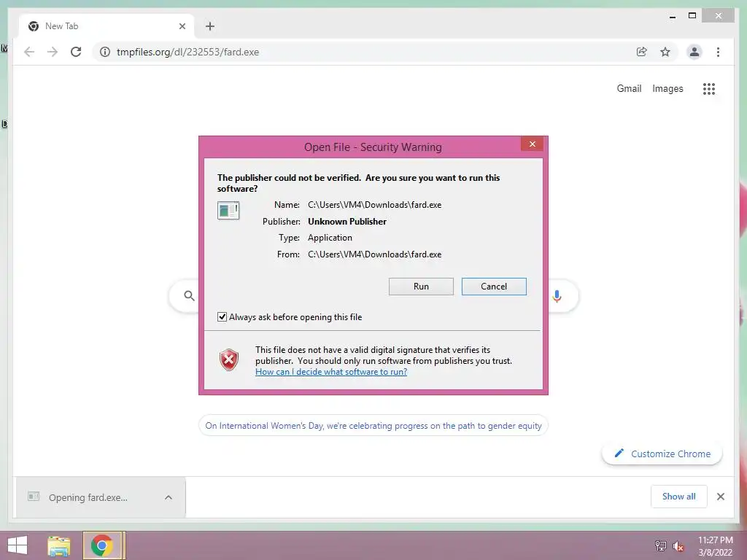Close the Security Warning dialog
Screen dimensions: 747x560
532,144
